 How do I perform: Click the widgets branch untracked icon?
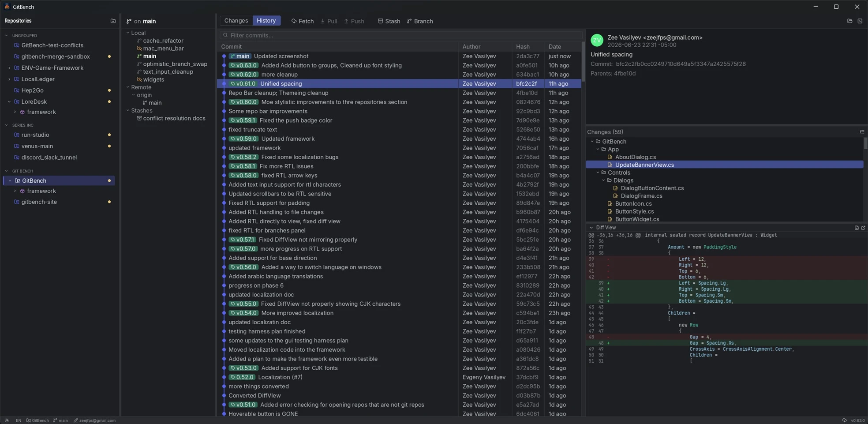tap(139, 79)
